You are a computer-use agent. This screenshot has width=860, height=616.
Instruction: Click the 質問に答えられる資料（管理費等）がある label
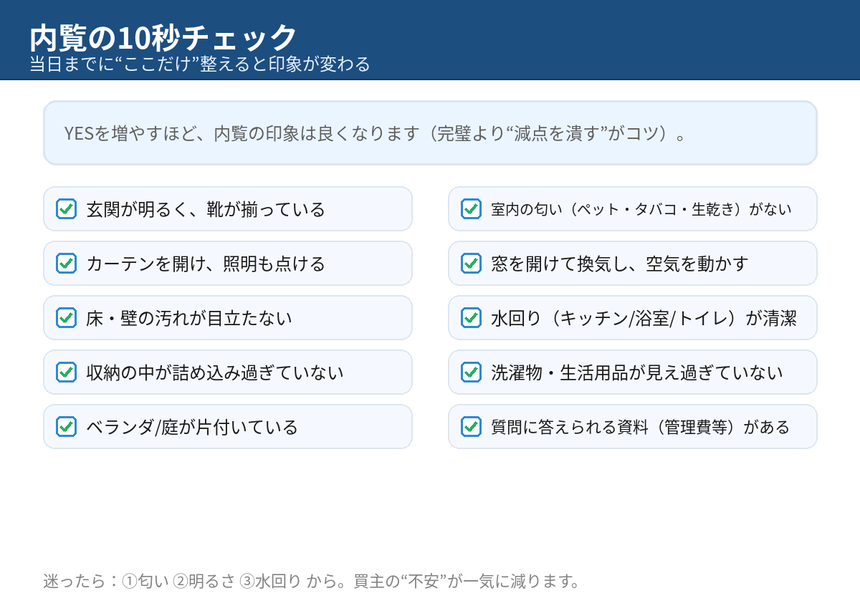[x=641, y=428]
